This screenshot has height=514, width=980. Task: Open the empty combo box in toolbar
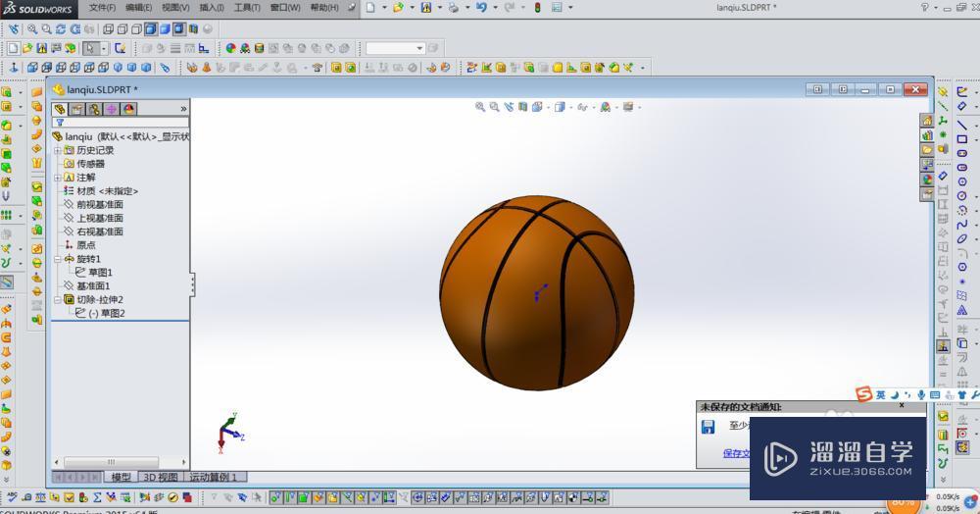(395, 48)
